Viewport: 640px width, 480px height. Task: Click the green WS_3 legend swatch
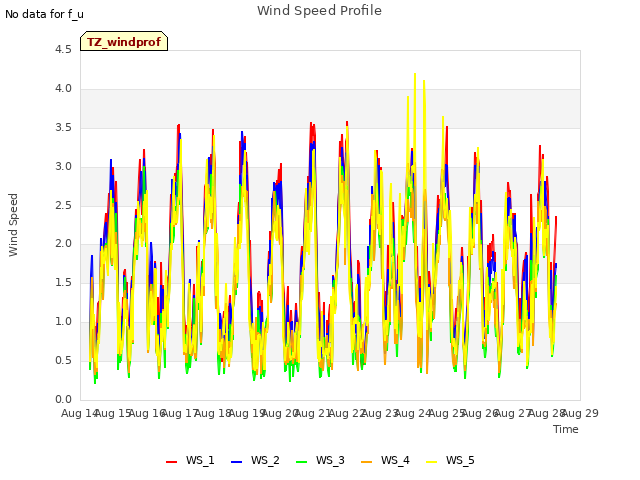coord(302,462)
